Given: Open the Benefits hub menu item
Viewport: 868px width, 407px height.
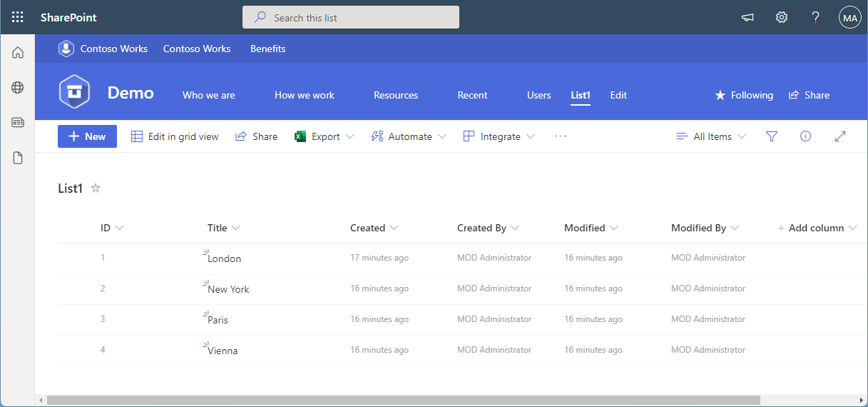Looking at the screenshot, I should 267,49.
